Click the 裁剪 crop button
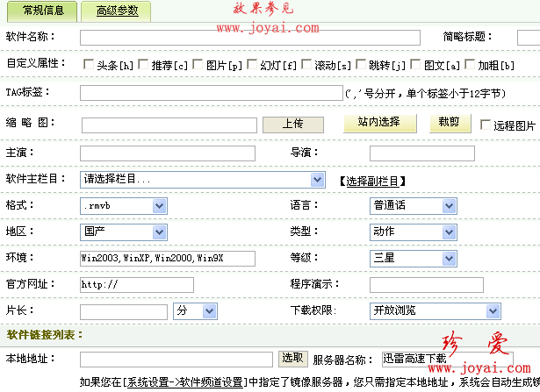 pyautogui.click(x=450, y=123)
